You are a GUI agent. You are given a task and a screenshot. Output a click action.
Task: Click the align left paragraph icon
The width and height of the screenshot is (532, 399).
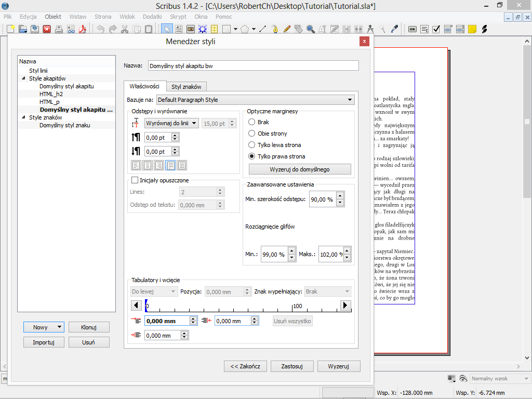click(136, 165)
